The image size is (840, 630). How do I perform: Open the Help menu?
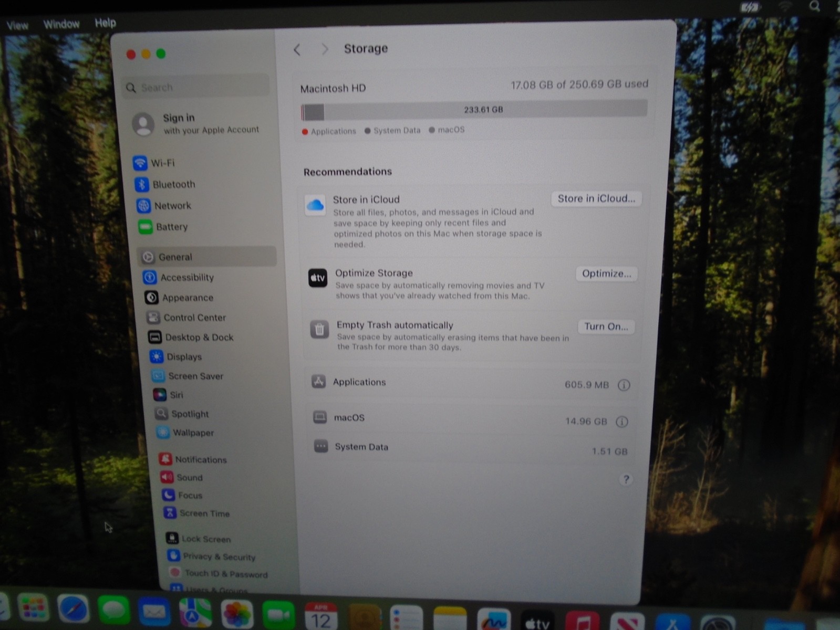point(105,23)
